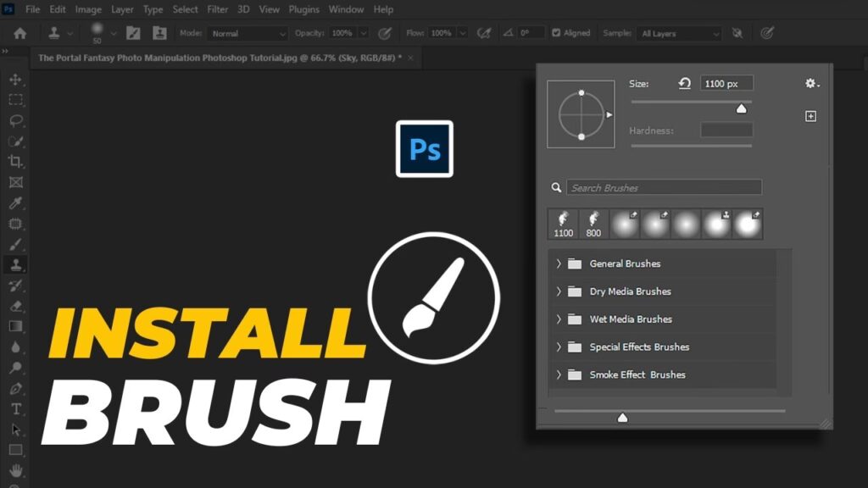Click the Home button in options bar

20,33
